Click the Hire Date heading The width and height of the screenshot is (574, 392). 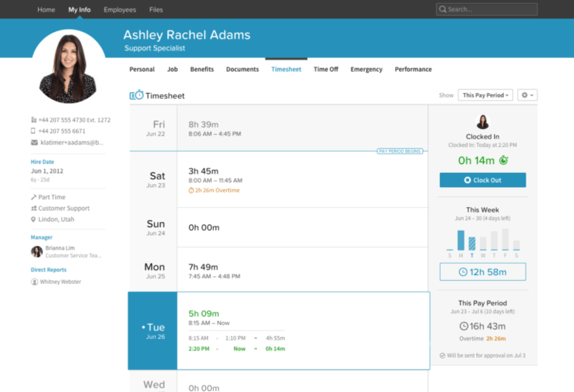tap(42, 162)
